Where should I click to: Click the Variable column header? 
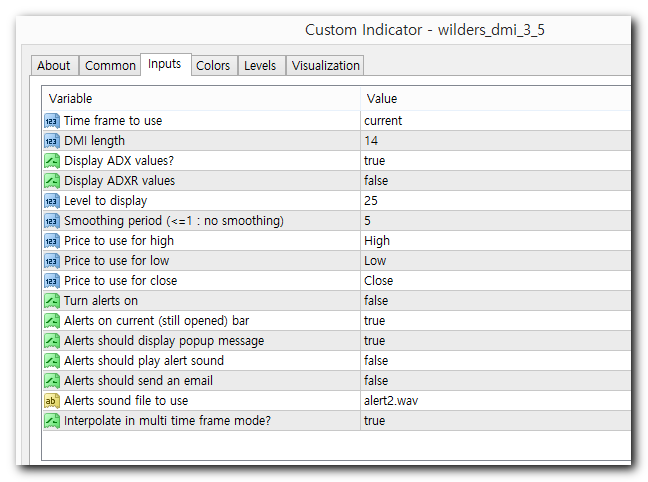click(70, 99)
